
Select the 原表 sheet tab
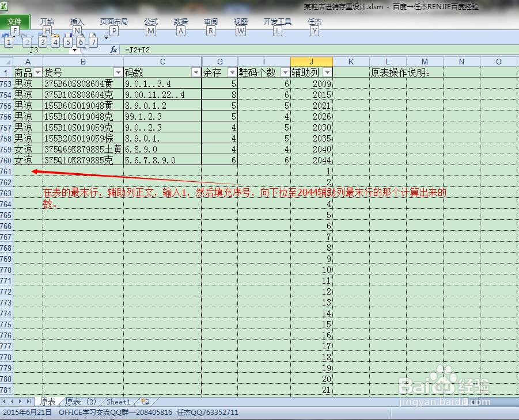point(48,402)
